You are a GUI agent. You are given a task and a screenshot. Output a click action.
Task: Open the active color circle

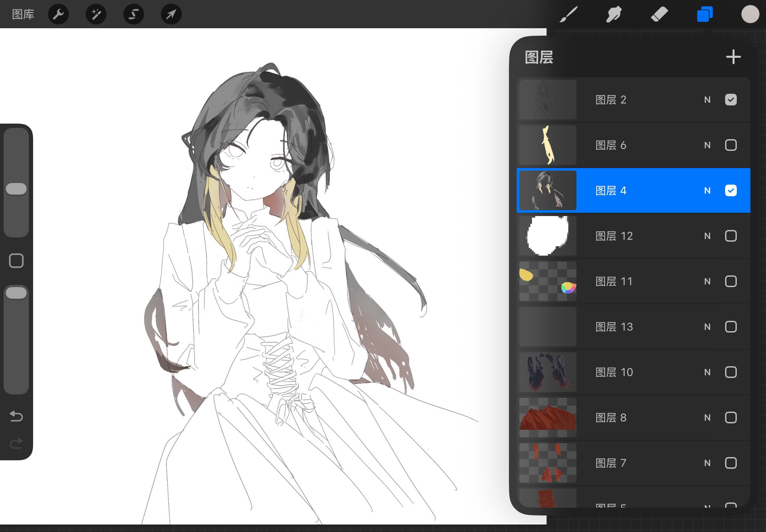tap(750, 14)
